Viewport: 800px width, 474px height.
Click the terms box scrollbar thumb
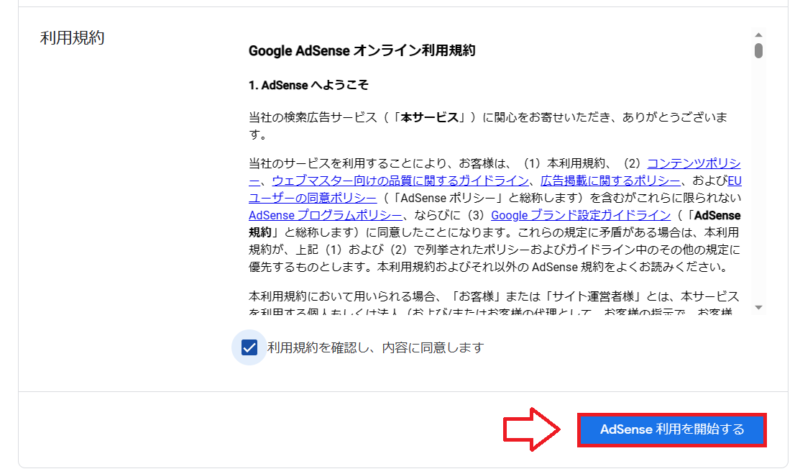click(759, 51)
